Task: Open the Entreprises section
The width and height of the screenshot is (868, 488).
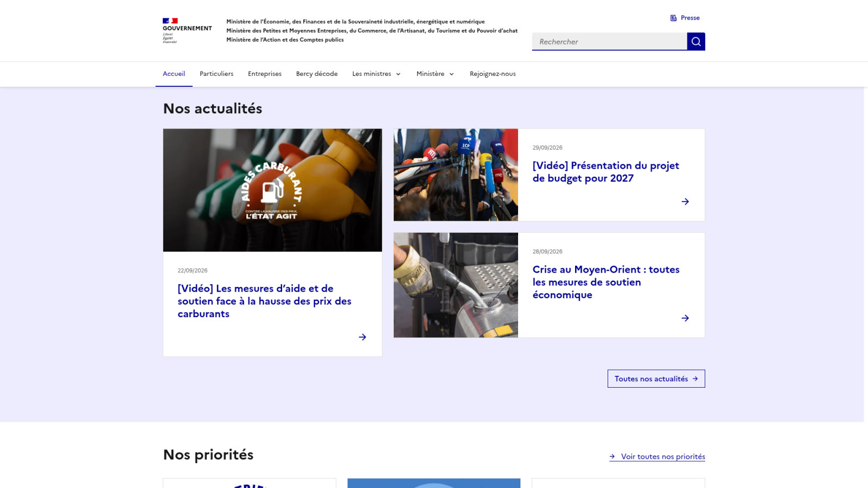Action: (x=265, y=74)
